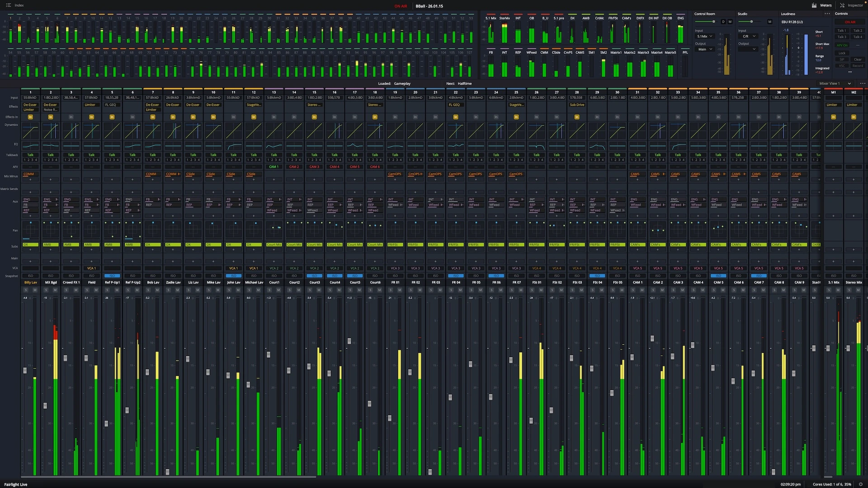Expand Control Room 5.1Mix input dropdown
Screen dimensions: 868x488
coord(705,36)
